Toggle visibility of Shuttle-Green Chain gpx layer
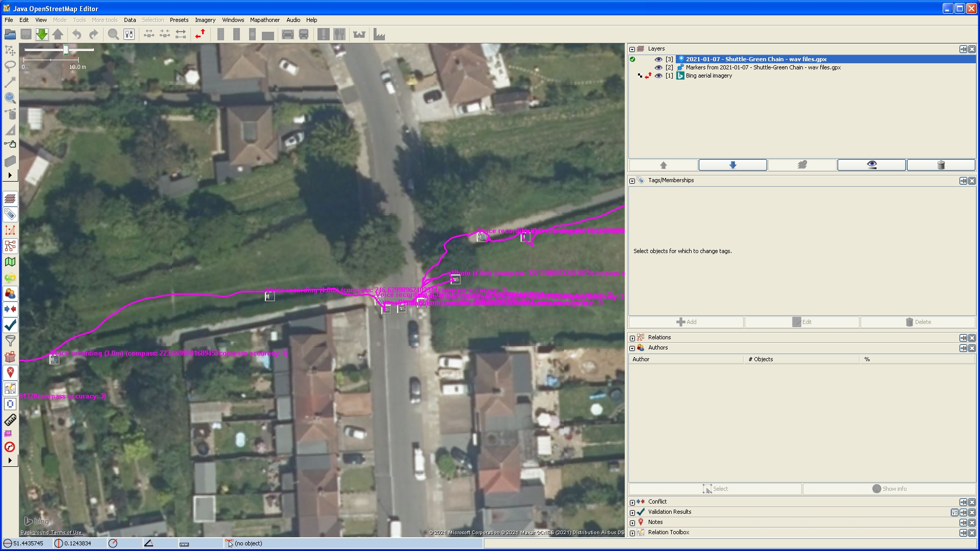The width and height of the screenshot is (980, 551). pos(658,59)
